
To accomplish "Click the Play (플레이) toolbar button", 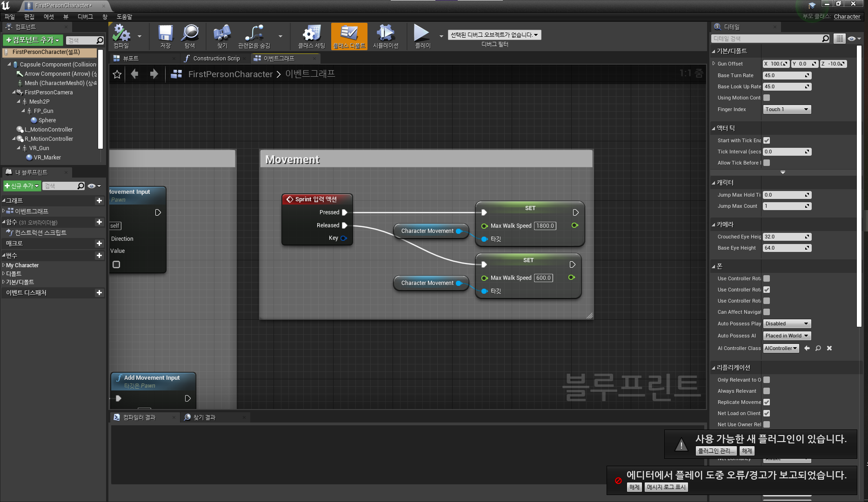I will (x=422, y=36).
